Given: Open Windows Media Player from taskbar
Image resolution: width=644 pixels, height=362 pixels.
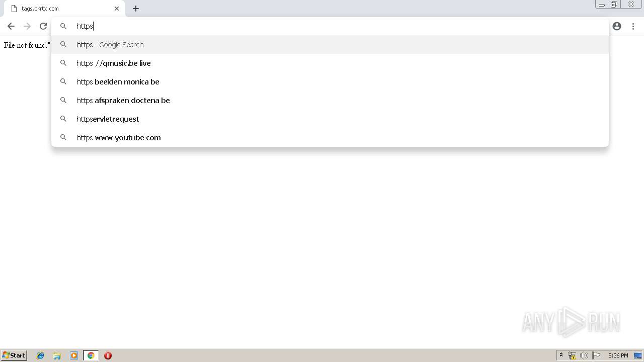Looking at the screenshot, I should tap(74, 355).
